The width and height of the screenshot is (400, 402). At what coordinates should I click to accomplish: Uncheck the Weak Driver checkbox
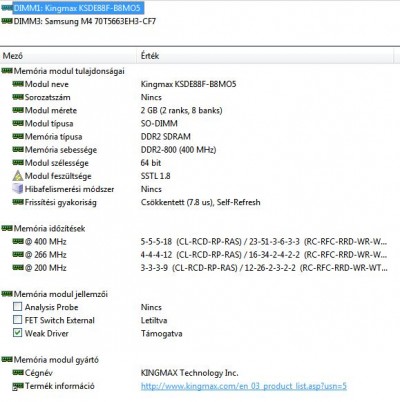[x=17, y=333]
